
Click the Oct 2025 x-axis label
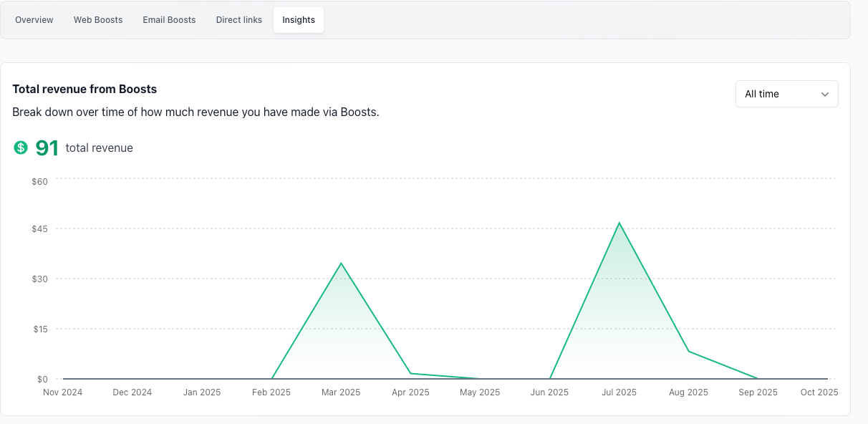pyautogui.click(x=818, y=392)
